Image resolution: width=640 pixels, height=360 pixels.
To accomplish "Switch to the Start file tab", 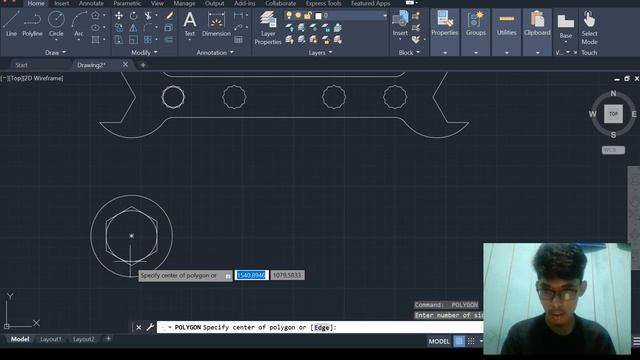I will (x=21, y=65).
